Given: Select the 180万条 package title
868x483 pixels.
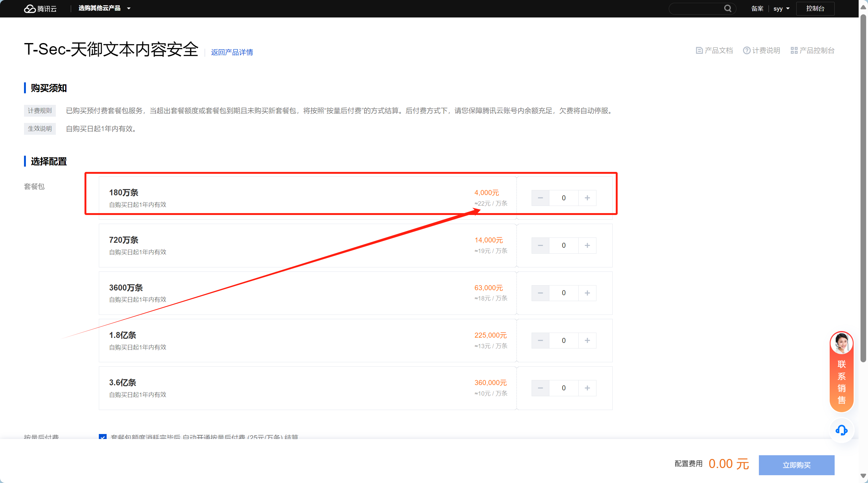Looking at the screenshot, I should click(x=124, y=193).
